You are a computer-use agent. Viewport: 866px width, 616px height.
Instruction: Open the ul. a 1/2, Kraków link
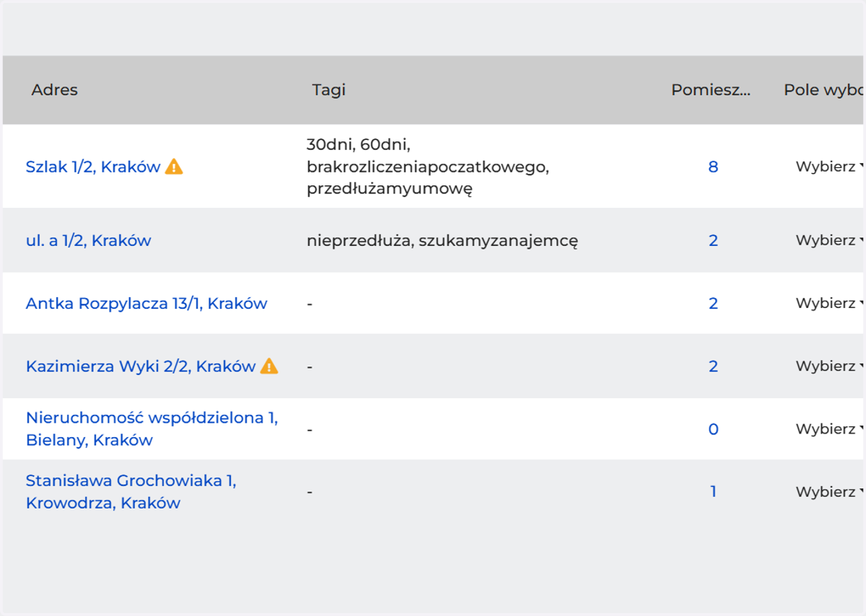[89, 240]
